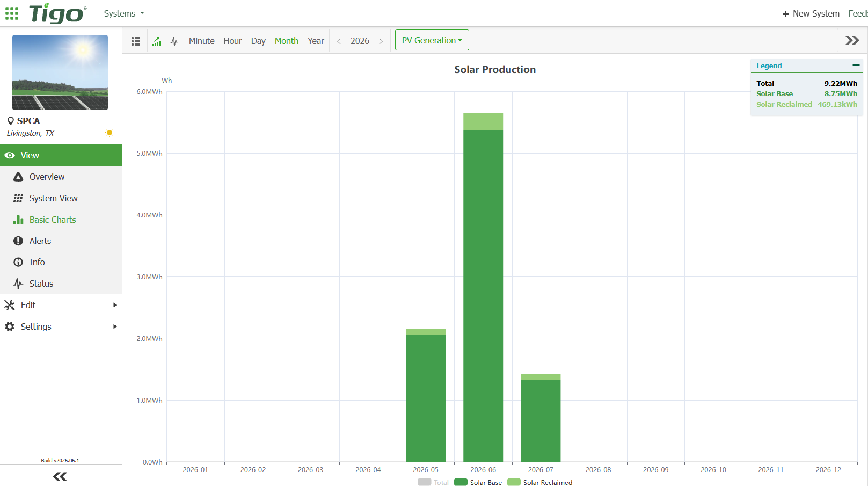
Task: Click the SPCA solar panel thumbnail
Action: [60, 72]
